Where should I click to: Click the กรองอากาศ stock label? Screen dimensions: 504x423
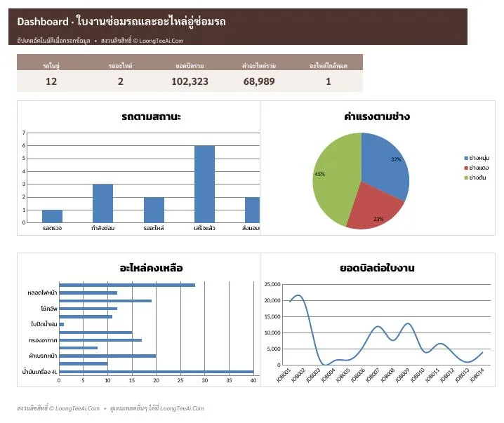43,340
